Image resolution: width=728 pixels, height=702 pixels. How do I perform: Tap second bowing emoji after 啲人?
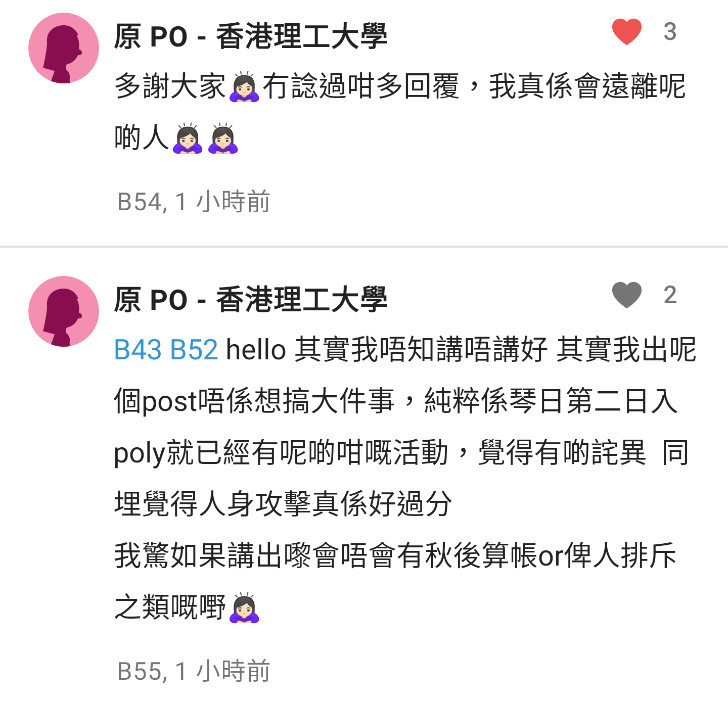pyautogui.click(x=223, y=138)
